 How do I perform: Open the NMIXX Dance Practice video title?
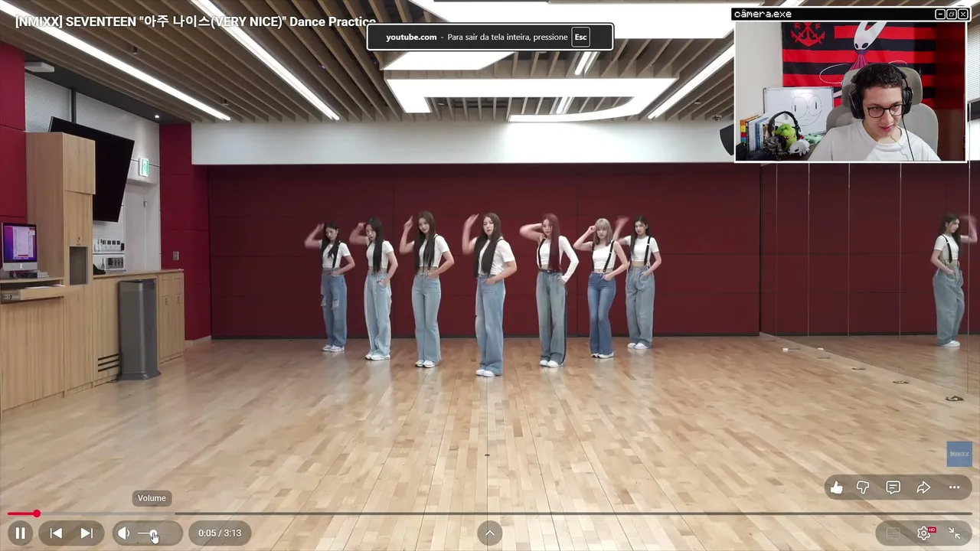pyautogui.click(x=195, y=21)
